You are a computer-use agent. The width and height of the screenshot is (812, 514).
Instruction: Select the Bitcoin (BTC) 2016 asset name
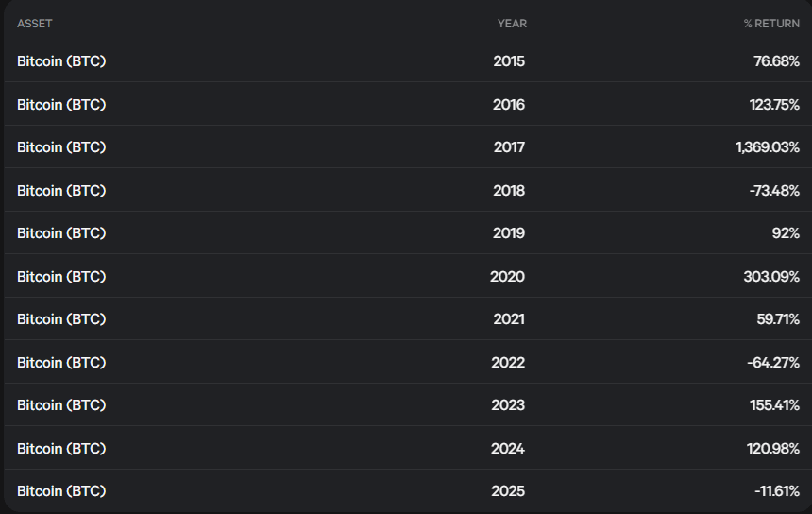coord(61,105)
